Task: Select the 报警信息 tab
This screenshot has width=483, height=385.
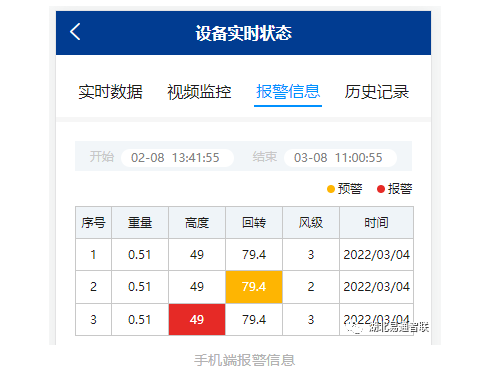Action: click(x=288, y=92)
